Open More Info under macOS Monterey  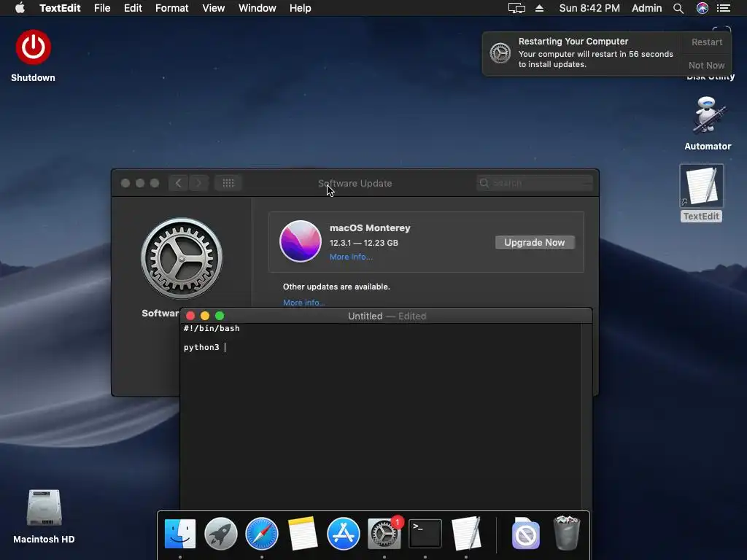pyautogui.click(x=351, y=257)
